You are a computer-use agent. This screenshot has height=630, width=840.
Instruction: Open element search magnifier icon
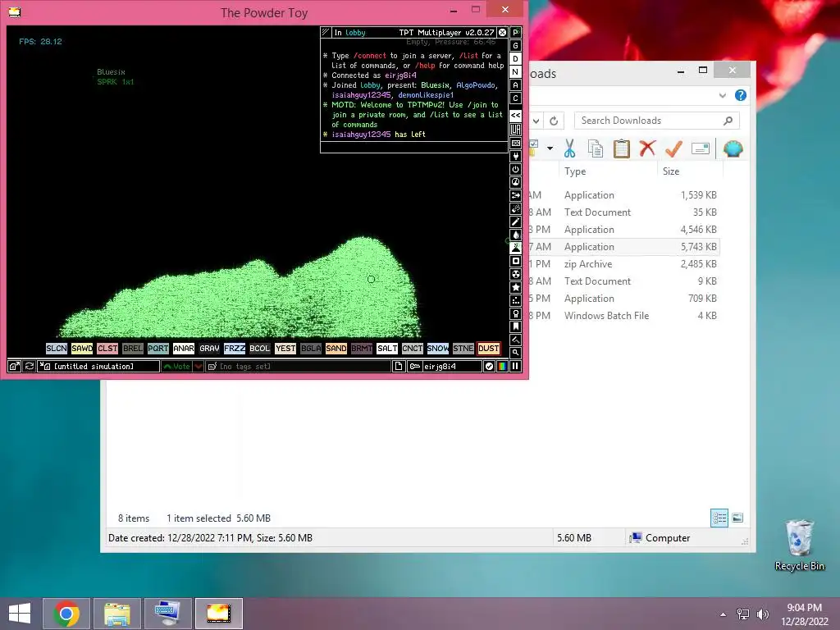pyautogui.click(x=515, y=353)
